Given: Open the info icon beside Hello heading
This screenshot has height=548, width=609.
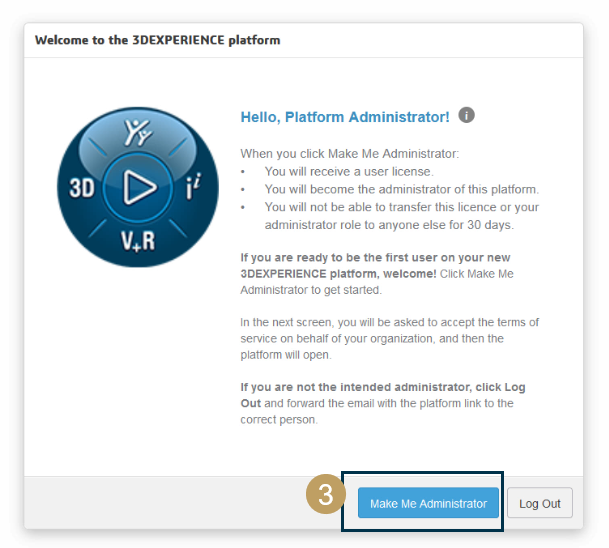Looking at the screenshot, I should click(466, 115).
